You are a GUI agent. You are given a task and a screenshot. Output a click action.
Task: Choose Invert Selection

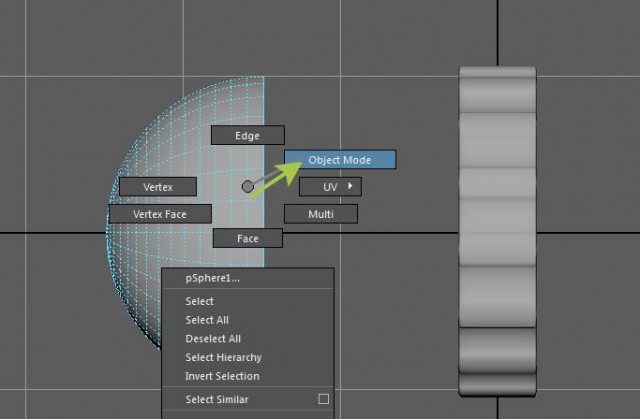tap(248, 376)
